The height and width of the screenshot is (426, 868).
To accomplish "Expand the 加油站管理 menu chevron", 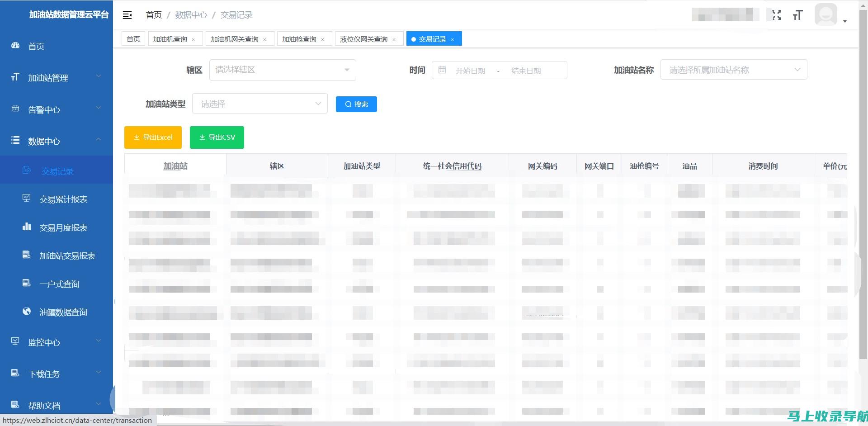I will coord(99,76).
